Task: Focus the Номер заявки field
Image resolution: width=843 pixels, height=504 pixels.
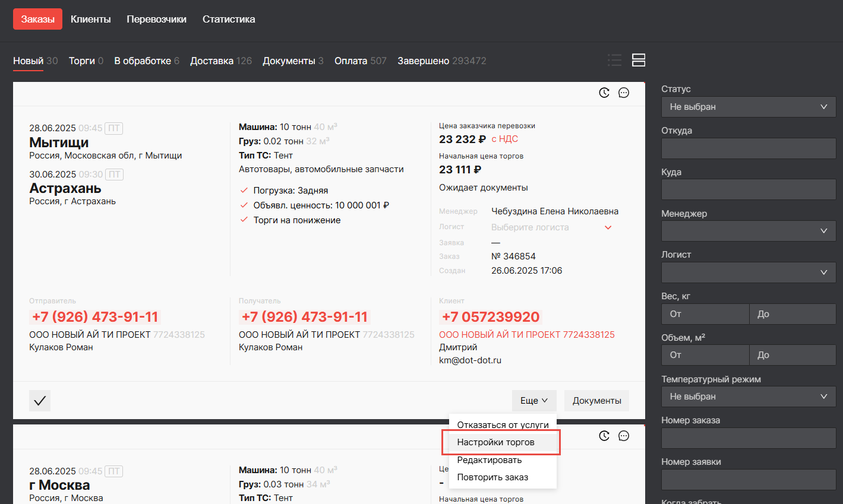Action: coord(749,480)
